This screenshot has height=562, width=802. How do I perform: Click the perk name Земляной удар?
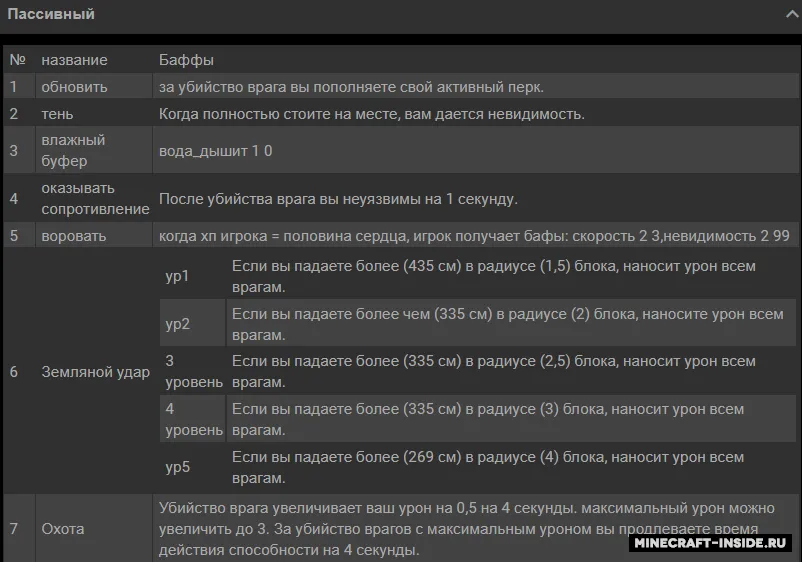tap(95, 372)
